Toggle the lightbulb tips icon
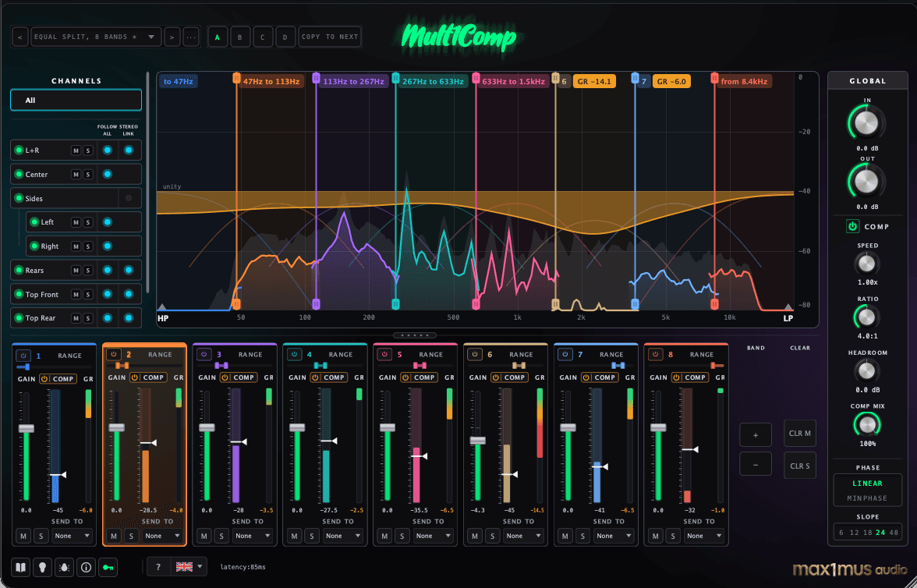 42,567
